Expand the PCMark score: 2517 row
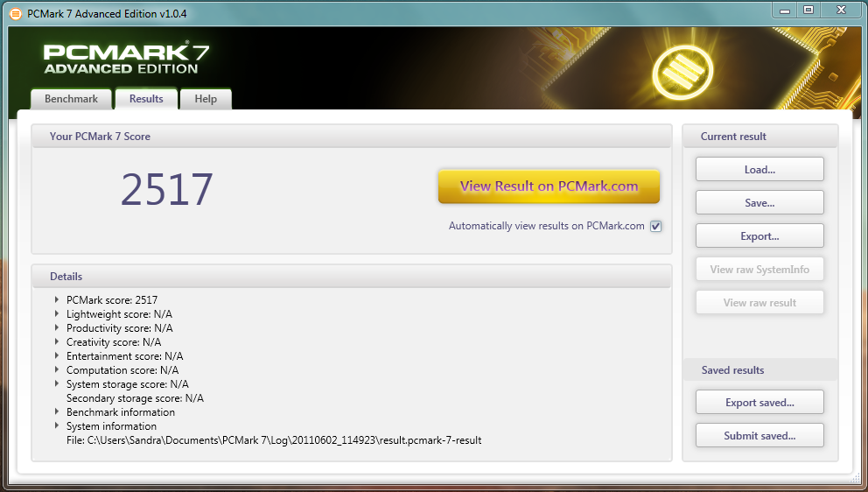868x492 pixels. [x=57, y=299]
